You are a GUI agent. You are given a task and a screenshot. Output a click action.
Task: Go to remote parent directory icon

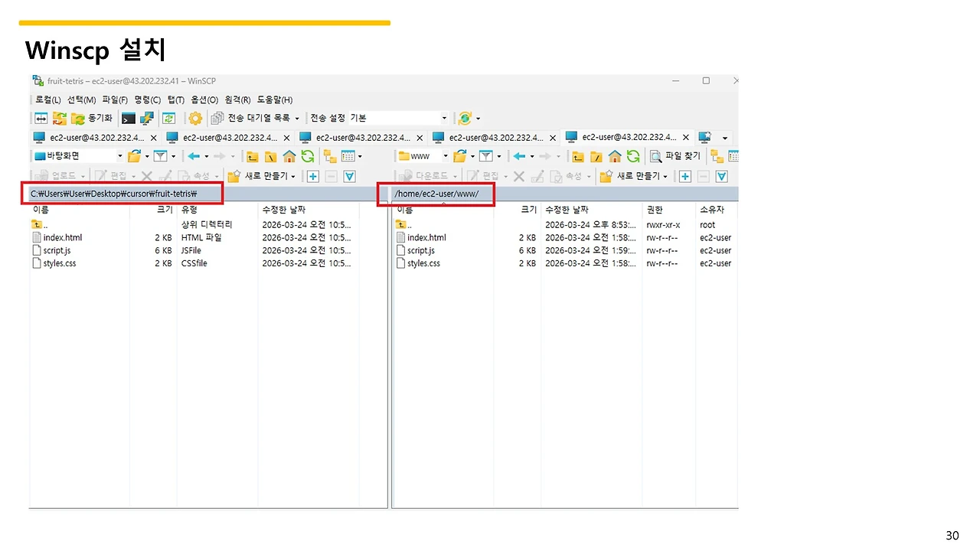pos(577,156)
